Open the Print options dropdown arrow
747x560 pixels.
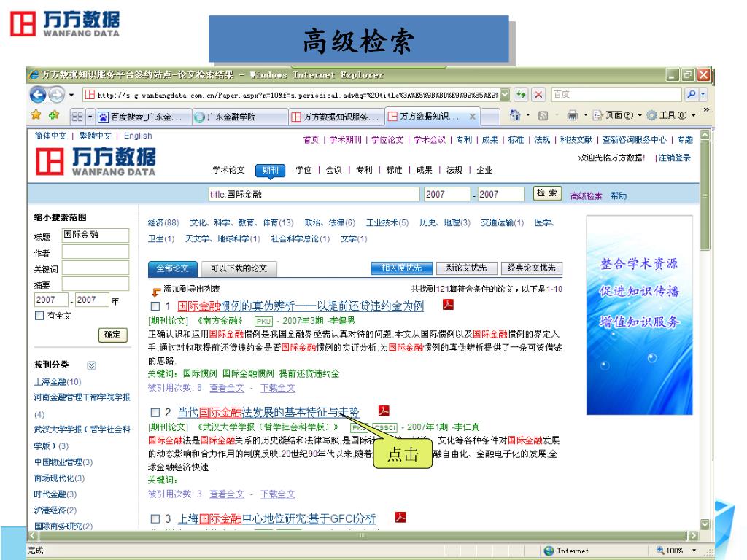pos(586,114)
